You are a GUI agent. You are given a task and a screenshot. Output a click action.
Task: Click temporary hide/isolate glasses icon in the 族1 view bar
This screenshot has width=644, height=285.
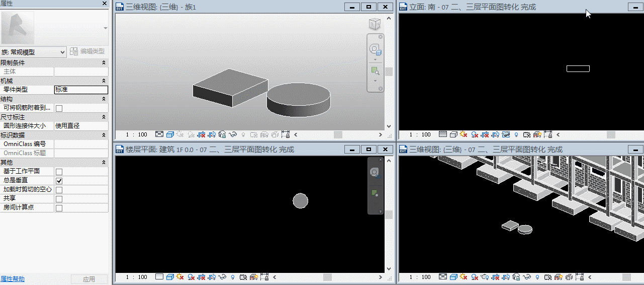click(233, 134)
